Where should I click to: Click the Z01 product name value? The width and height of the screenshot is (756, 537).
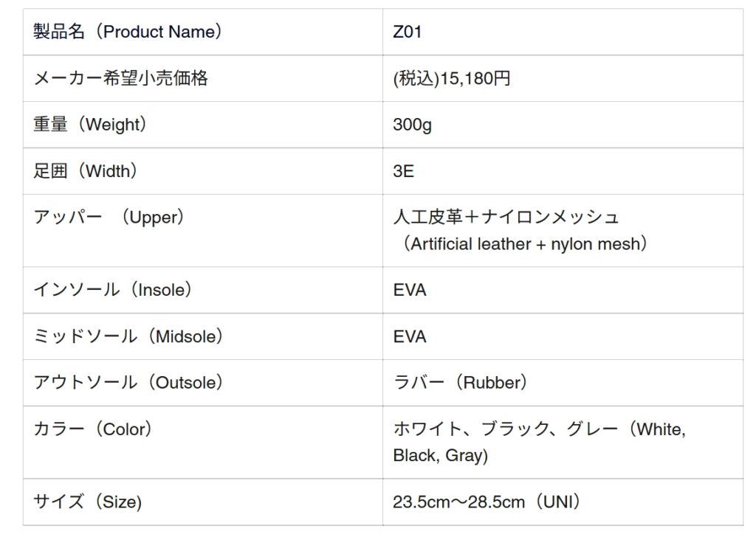coord(408,32)
